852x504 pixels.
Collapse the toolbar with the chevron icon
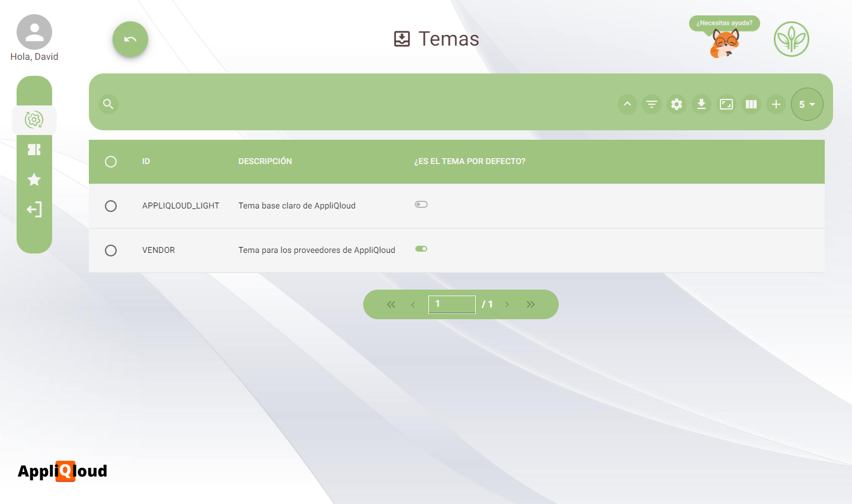tap(627, 104)
